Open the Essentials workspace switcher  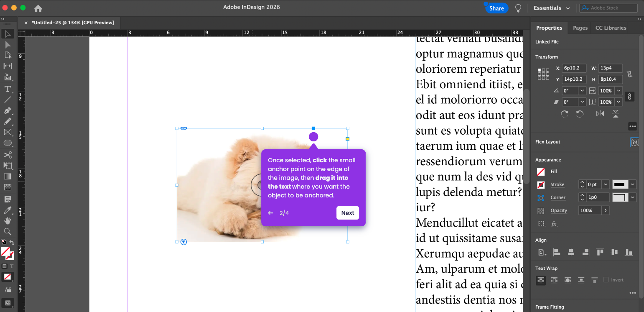coord(552,8)
